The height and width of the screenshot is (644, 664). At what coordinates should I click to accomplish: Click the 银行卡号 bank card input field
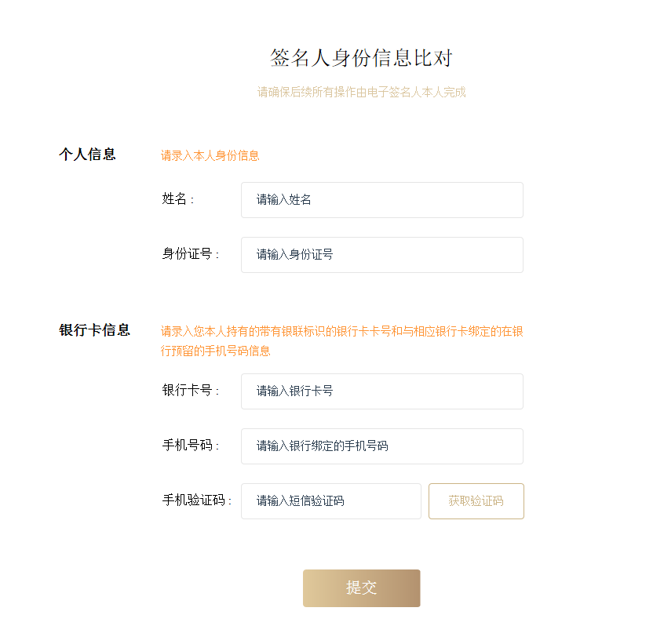(381, 391)
